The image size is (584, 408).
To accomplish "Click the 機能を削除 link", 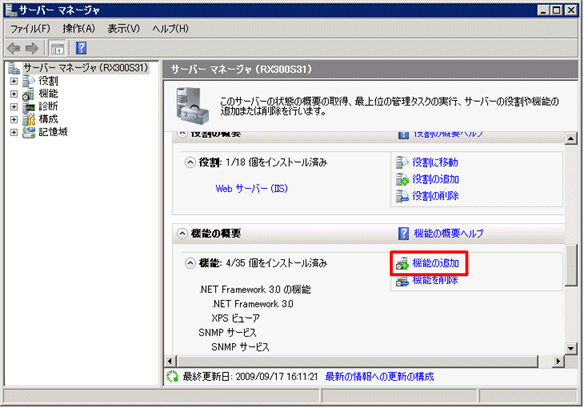I will click(x=435, y=281).
